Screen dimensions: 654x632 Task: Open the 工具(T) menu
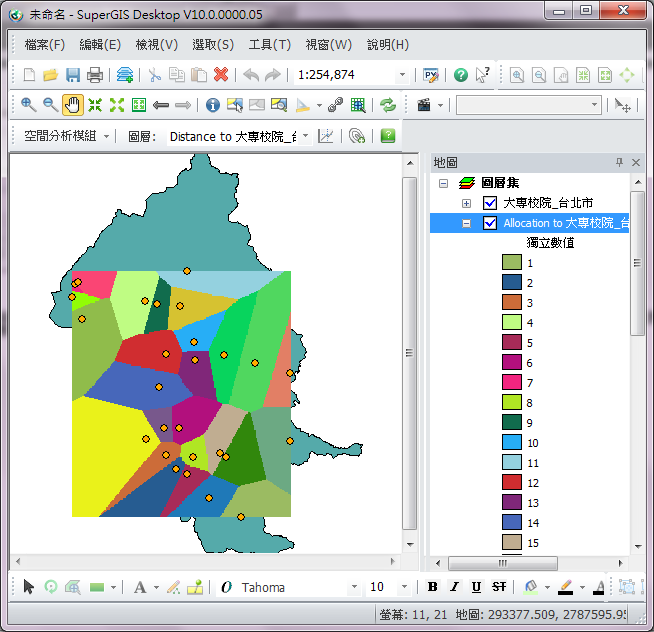(x=269, y=45)
